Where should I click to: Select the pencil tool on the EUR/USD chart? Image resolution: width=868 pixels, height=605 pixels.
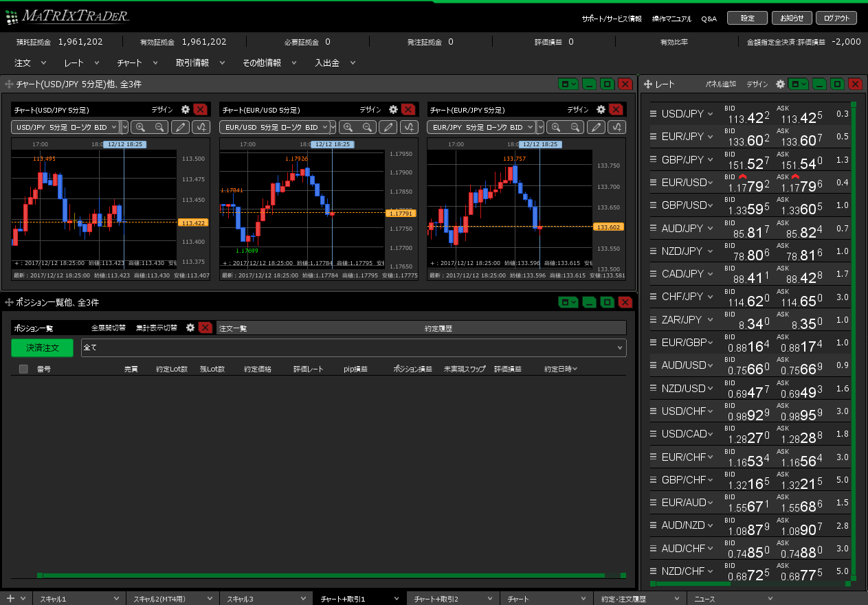coord(388,127)
